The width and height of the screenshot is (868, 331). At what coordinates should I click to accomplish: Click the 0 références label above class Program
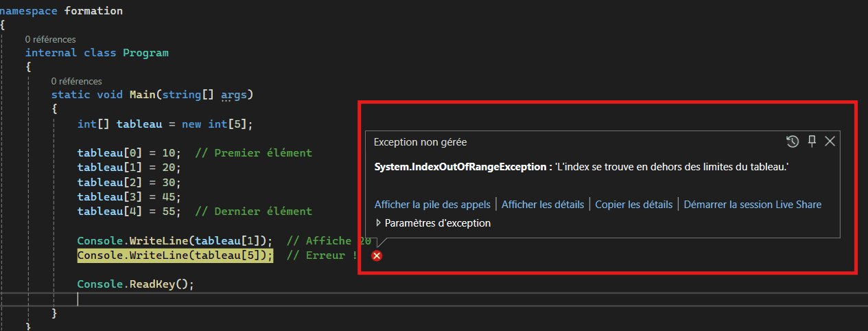pyautogui.click(x=50, y=40)
